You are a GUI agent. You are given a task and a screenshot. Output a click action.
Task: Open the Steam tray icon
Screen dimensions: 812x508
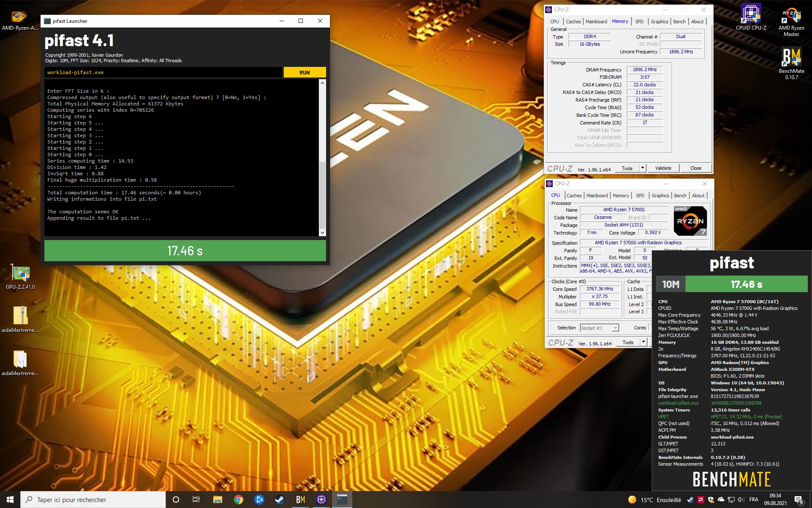(690, 500)
